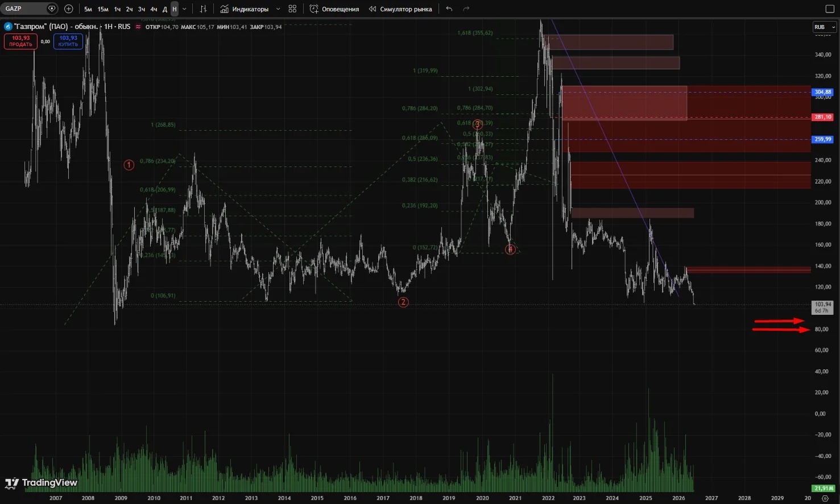
Task: Add a symbol to compare with plus icon
Action: (69, 9)
